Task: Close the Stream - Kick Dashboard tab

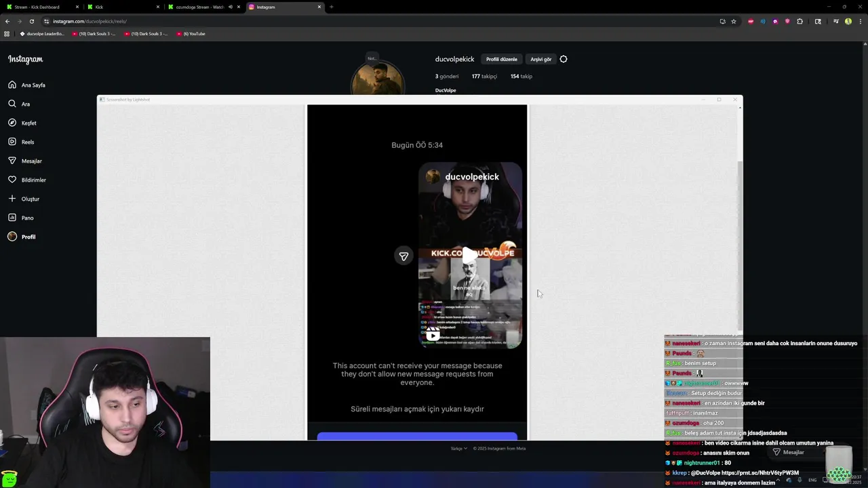Action: coord(78,7)
